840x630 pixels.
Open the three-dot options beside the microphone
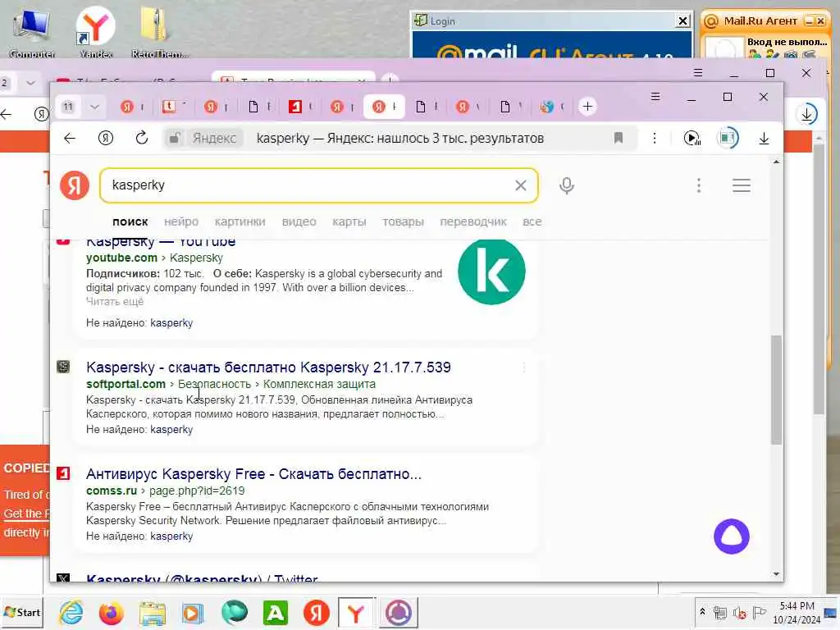699,185
